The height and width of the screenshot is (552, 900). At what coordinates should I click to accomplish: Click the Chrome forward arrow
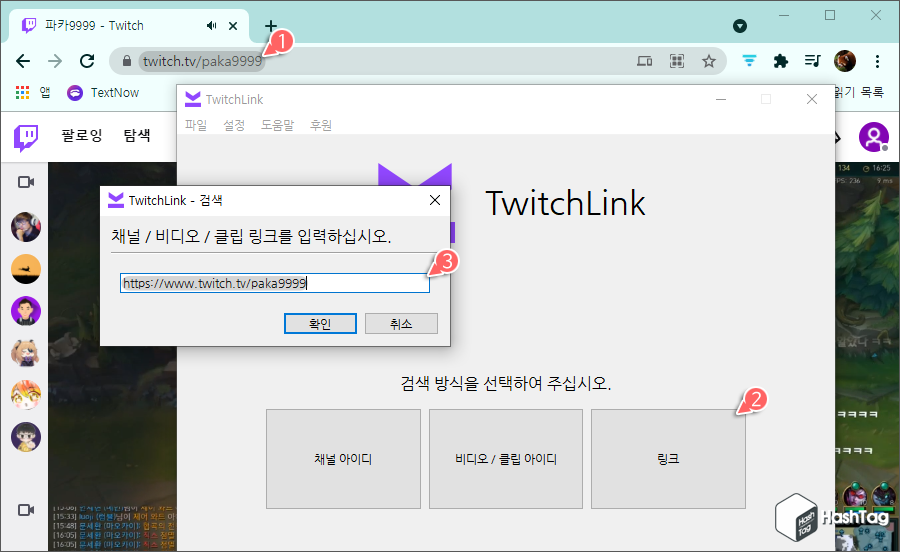(x=55, y=61)
